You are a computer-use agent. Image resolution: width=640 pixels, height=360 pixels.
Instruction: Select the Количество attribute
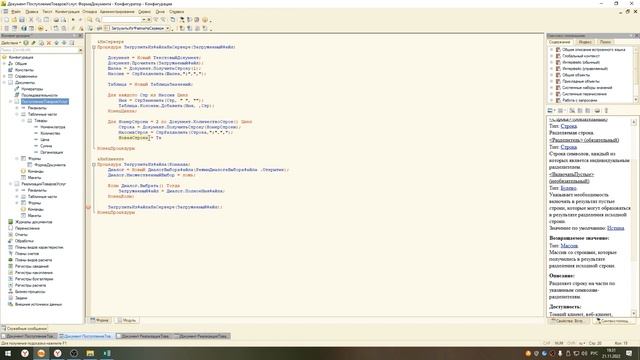50,133
